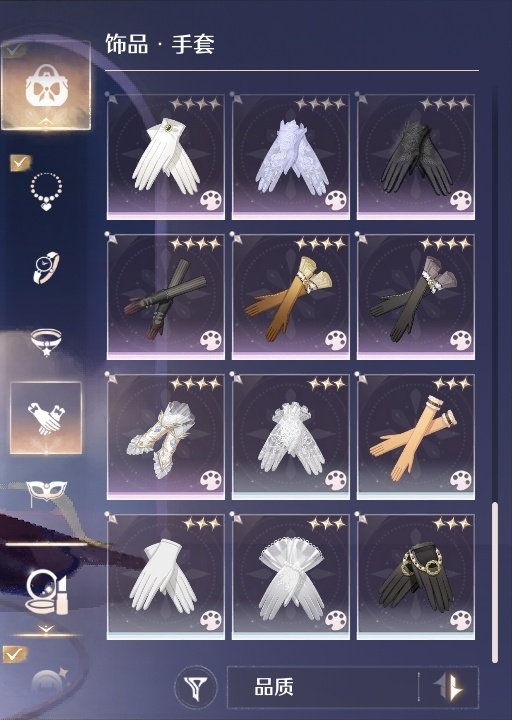This screenshot has height=720, width=512.
Task: Choose the choker collar category icon
Action: click(x=46, y=342)
